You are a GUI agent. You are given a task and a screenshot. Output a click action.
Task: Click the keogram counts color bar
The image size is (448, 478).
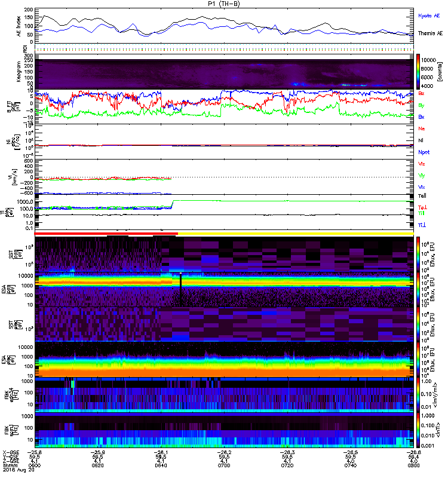418,72
